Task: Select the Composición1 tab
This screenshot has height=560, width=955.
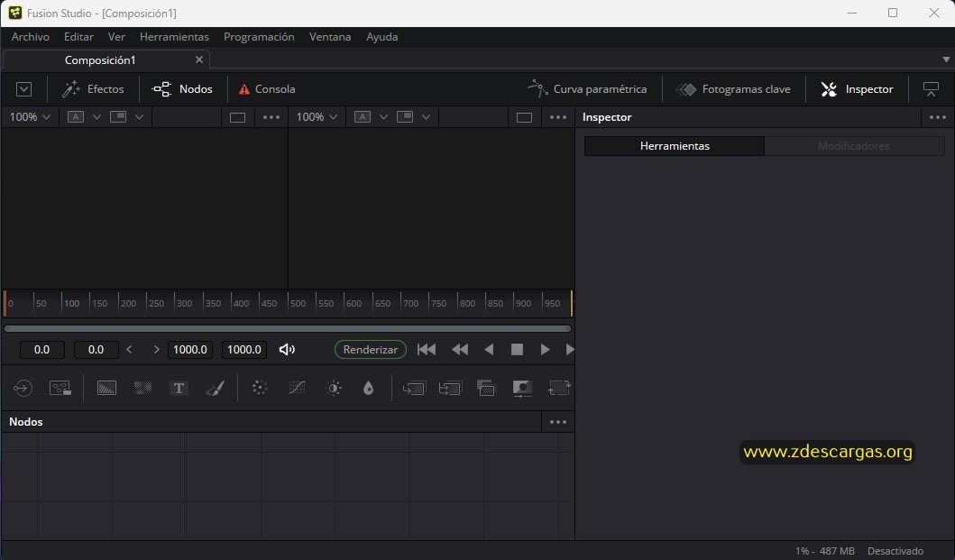Action: tap(100, 60)
